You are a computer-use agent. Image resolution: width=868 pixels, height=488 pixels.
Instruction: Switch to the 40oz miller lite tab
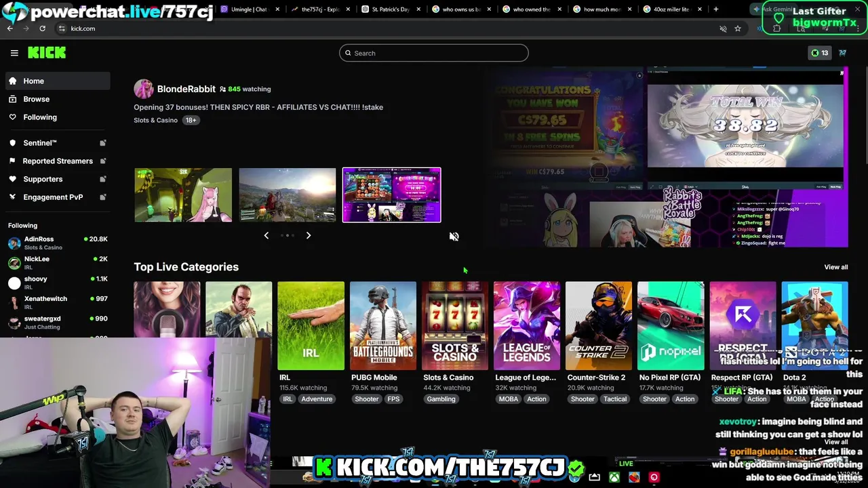click(672, 9)
